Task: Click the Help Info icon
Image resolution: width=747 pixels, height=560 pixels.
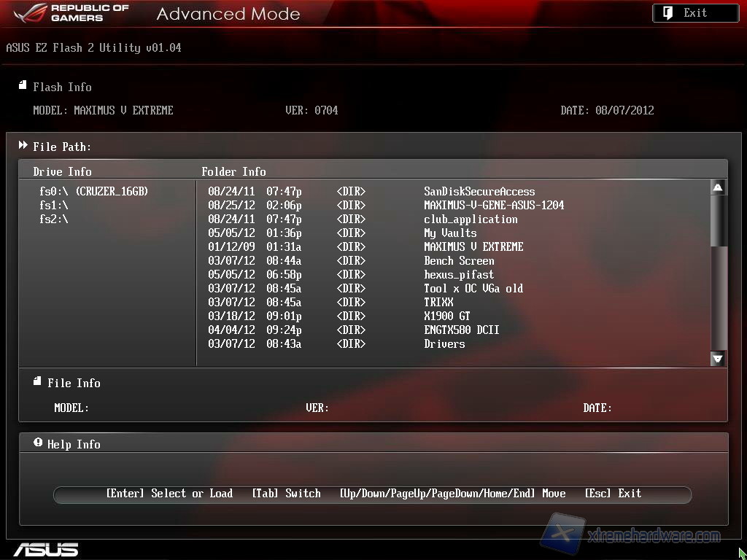Action: [x=38, y=443]
